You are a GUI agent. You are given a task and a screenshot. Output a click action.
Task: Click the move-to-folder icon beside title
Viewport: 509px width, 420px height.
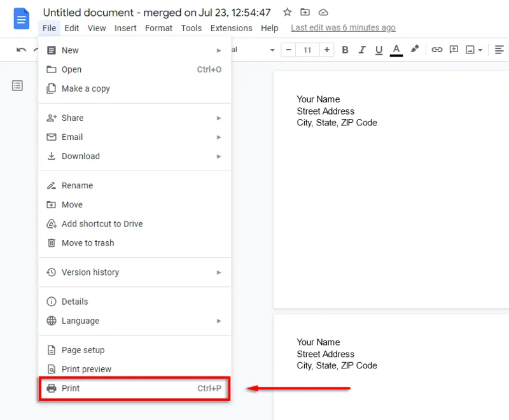[305, 12]
